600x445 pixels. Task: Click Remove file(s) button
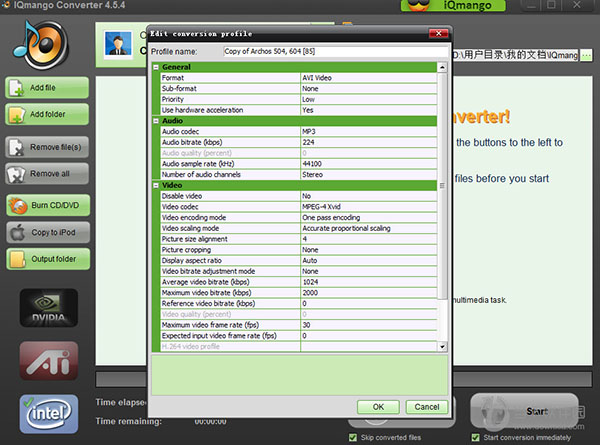click(47, 147)
